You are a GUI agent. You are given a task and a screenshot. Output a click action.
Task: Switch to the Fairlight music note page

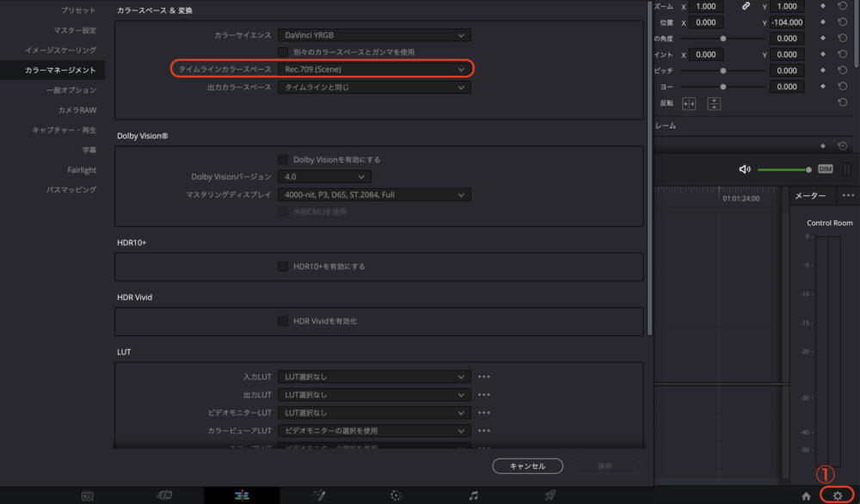point(473,495)
